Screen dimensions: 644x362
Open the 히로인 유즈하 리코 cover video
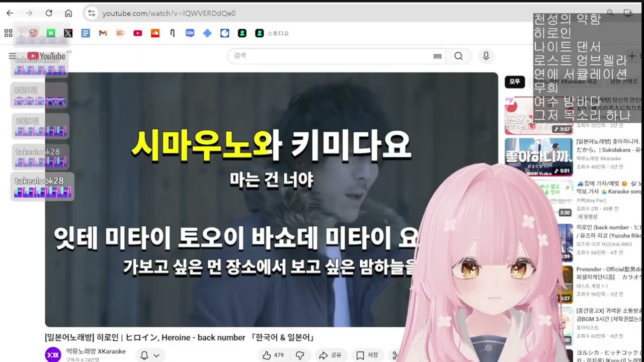pyautogui.click(x=609, y=231)
